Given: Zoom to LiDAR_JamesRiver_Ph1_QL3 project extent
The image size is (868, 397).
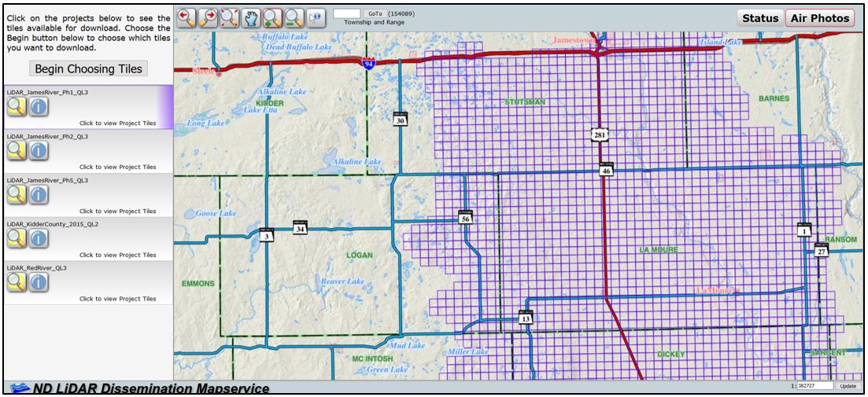Looking at the screenshot, I should (x=17, y=108).
